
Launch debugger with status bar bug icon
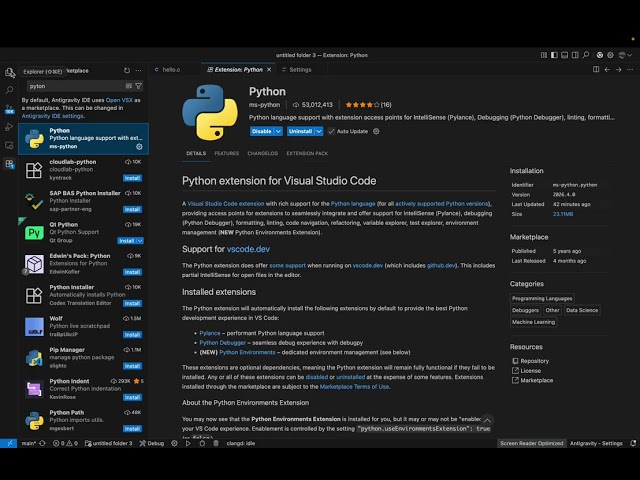(202, 443)
